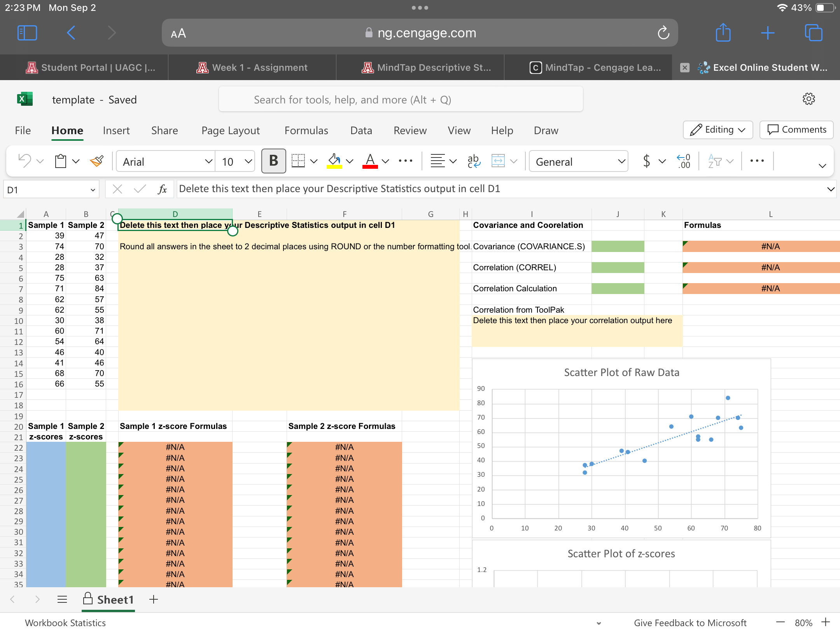Screen dimensions: 840x630
Task: Open the Sort and Filter icon
Action: pyautogui.click(x=717, y=161)
